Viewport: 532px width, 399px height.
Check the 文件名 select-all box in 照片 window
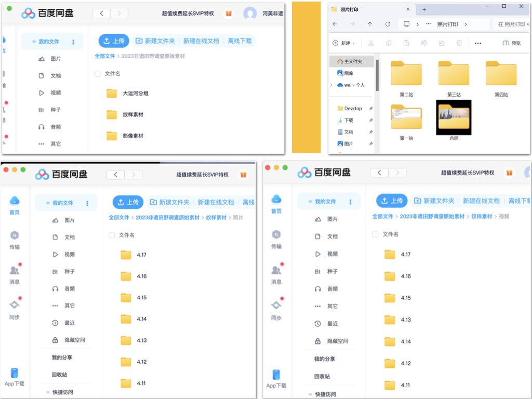click(112, 235)
